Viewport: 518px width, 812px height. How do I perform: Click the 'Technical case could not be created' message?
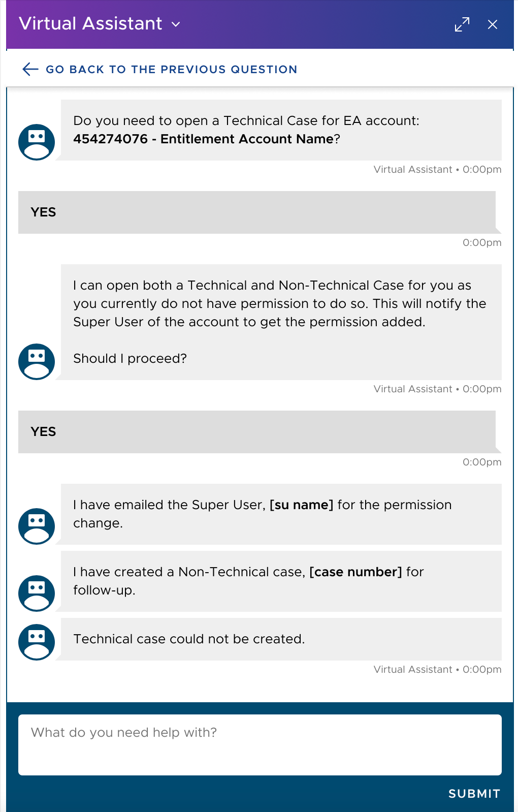(x=189, y=639)
